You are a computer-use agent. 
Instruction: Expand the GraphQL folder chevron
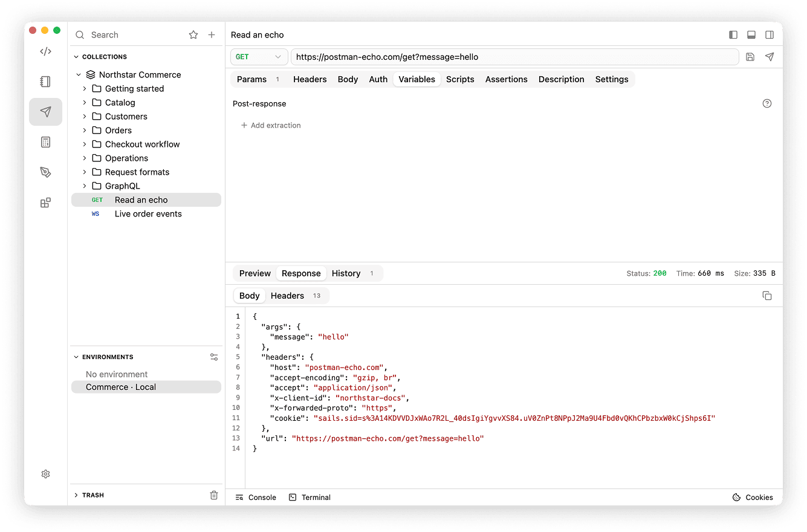[85, 186]
